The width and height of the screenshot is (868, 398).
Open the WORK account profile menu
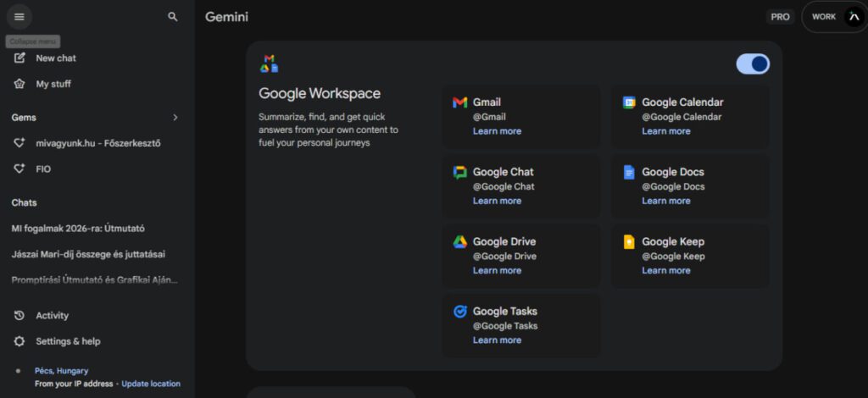point(833,17)
